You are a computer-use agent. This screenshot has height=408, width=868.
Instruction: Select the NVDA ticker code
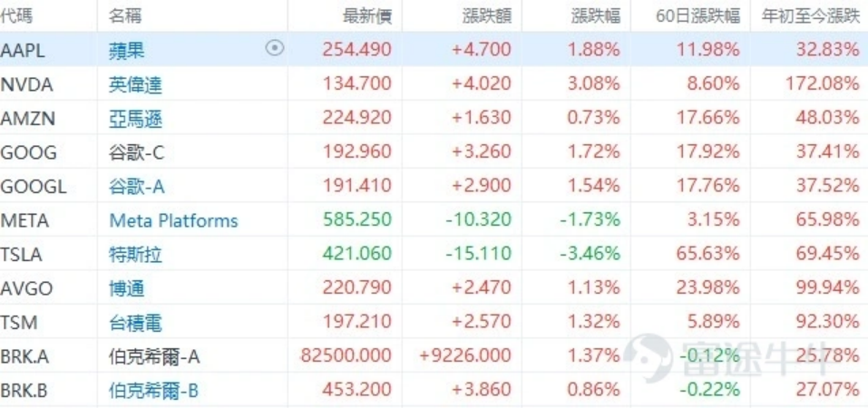pyautogui.click(x=26, y=84)
